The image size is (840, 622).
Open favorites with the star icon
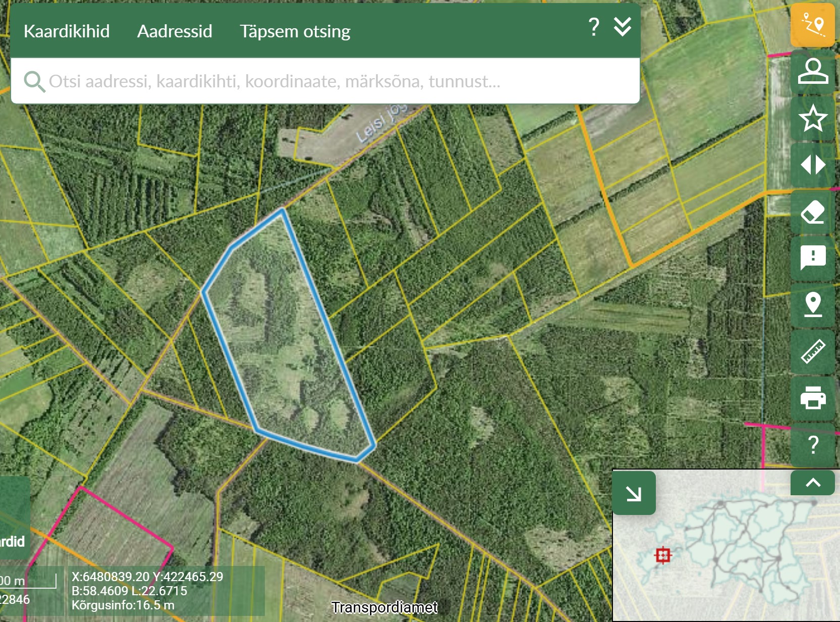[812, 118]
